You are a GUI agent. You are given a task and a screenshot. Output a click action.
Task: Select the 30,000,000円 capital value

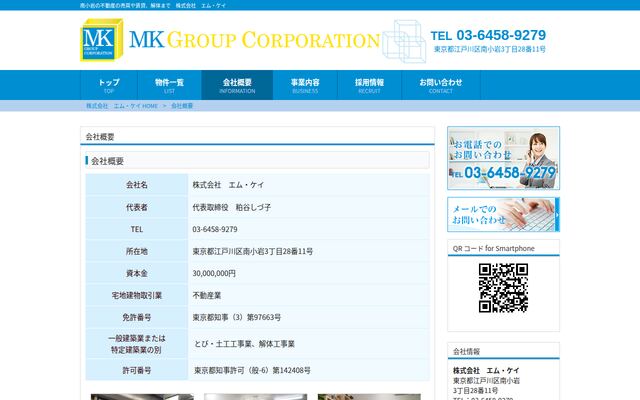pos(214,273)
